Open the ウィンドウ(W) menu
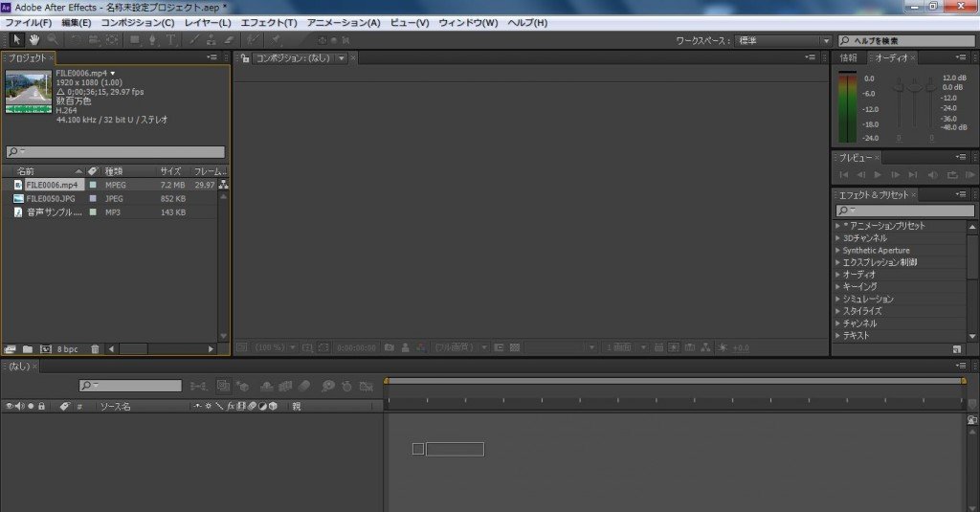The width and height of the screenshot is (980, 512). pyautogui.click(x=468, y=23)
